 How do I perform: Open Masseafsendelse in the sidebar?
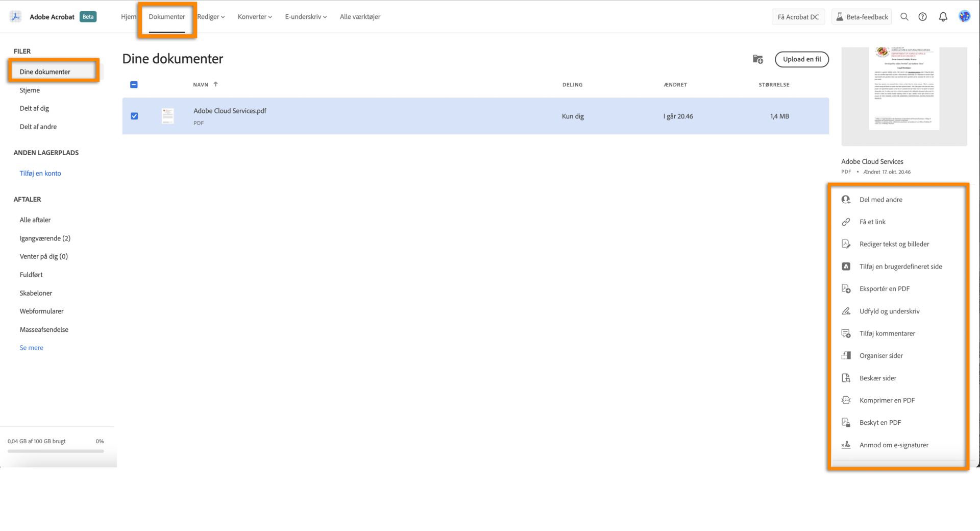click(44, 330)
